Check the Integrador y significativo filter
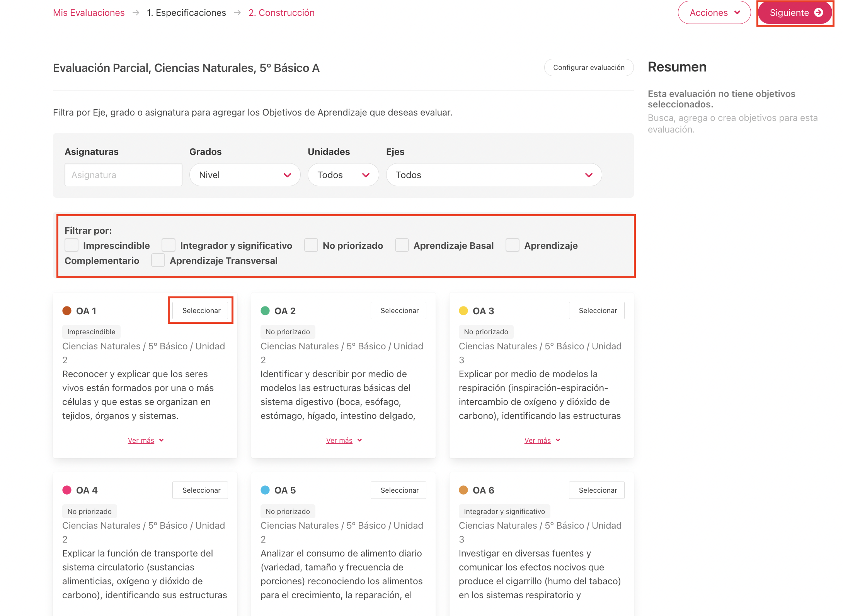The width and height of the screenshot is (843, 616). click(169, 245)
